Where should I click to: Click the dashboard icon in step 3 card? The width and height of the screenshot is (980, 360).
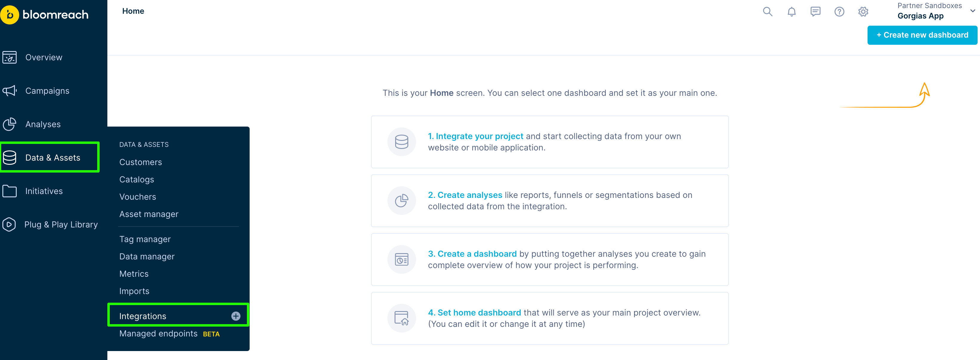point(401,259)
